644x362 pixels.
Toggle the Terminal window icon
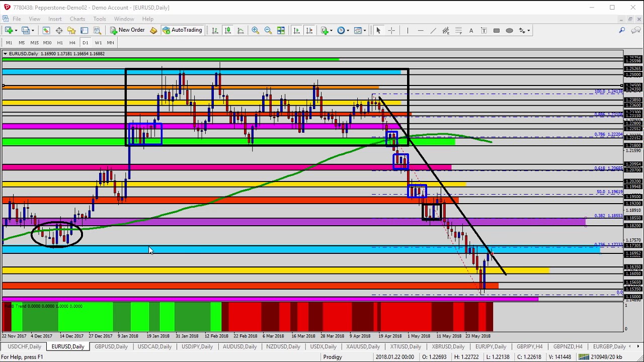click(84, 30)
